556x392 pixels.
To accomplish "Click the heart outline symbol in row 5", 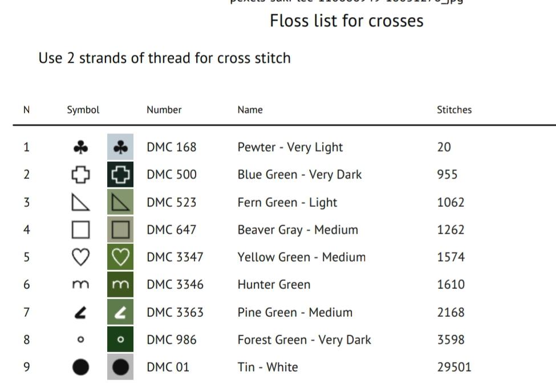I will [81, 257].
